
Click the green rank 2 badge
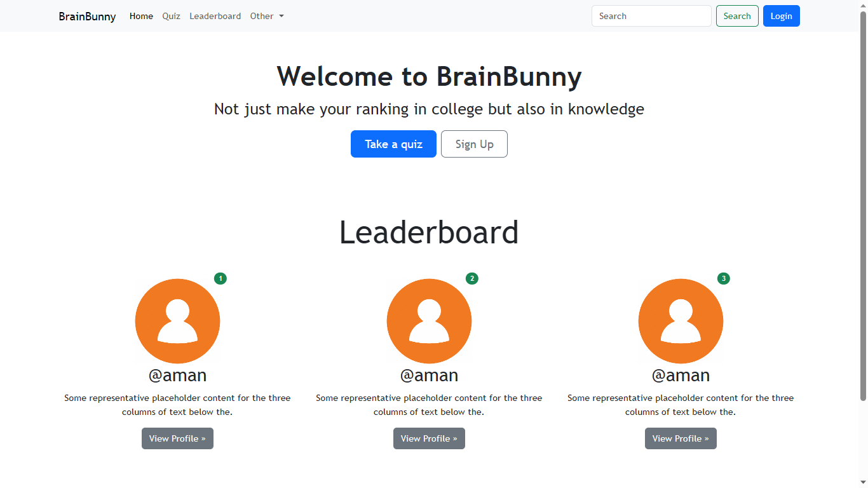[x=471, y=278]
